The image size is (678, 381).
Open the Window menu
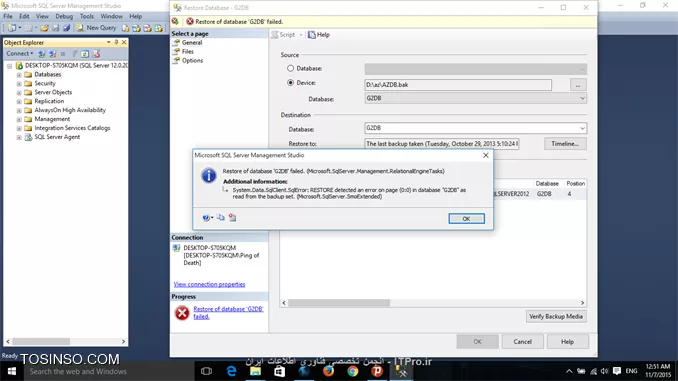tap(112, 16)
